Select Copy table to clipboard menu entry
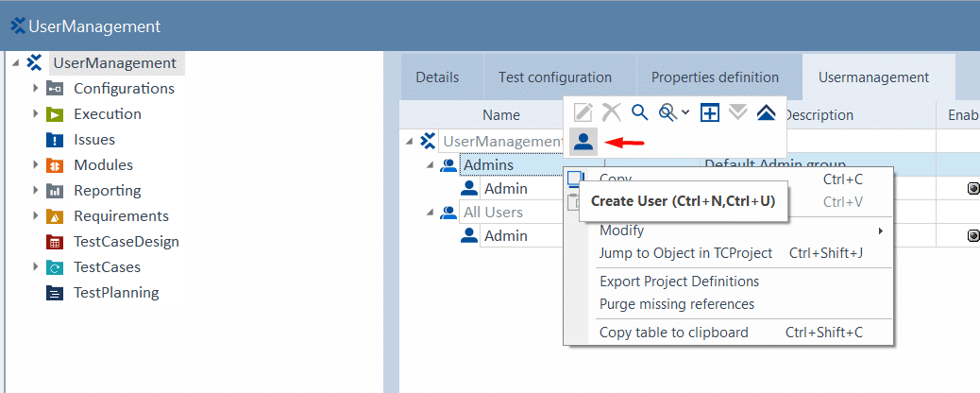Screen dimensions: 980x393 (673, 333)
